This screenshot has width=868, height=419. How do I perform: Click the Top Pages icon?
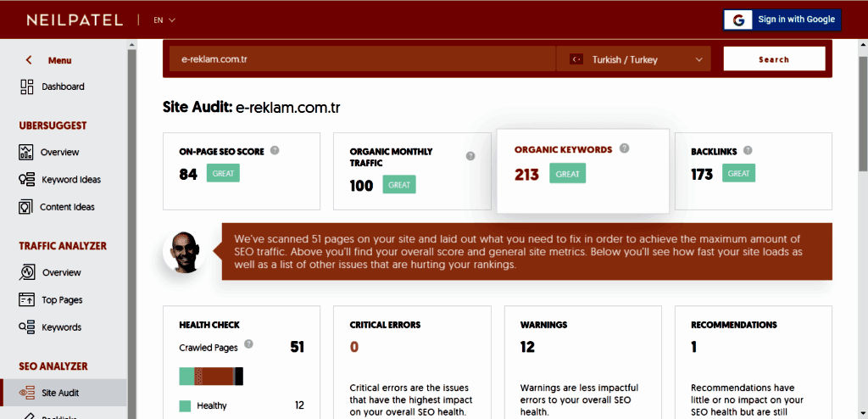click(26, 300)
